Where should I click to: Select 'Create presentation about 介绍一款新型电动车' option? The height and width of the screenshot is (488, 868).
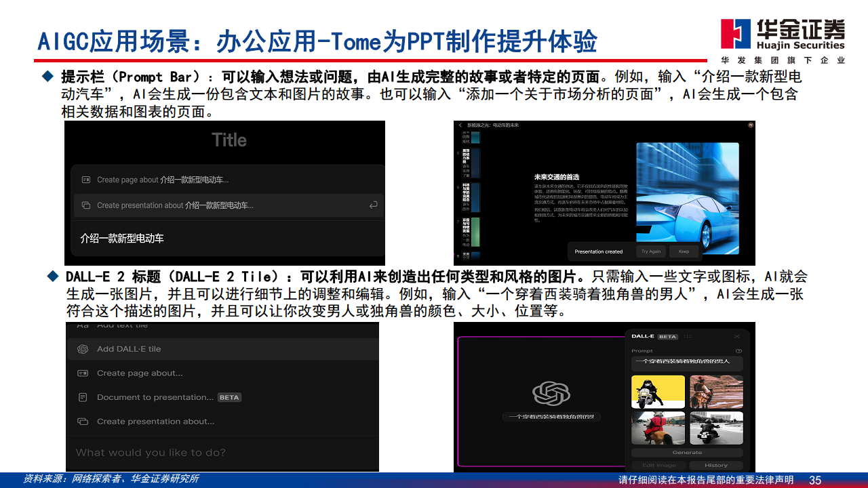pyautogui.click(x=228, y=205)
